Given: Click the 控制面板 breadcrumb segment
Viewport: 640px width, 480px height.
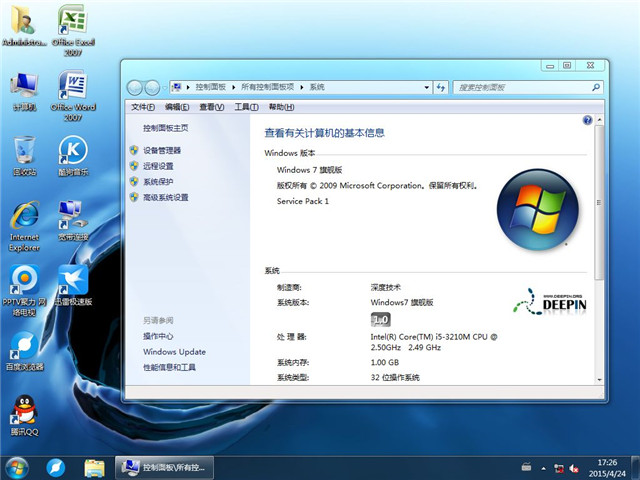Looking at the screenshot, I should click(211, 87).
